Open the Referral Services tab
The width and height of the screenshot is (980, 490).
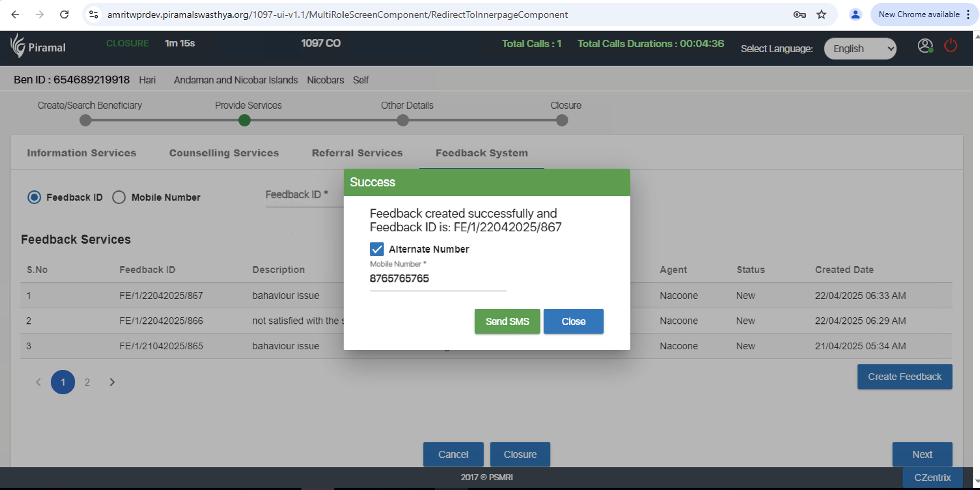357,153
